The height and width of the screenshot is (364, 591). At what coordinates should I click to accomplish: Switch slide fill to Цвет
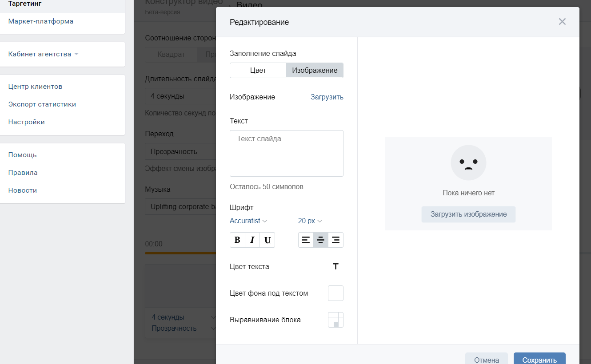click(258, 70)
